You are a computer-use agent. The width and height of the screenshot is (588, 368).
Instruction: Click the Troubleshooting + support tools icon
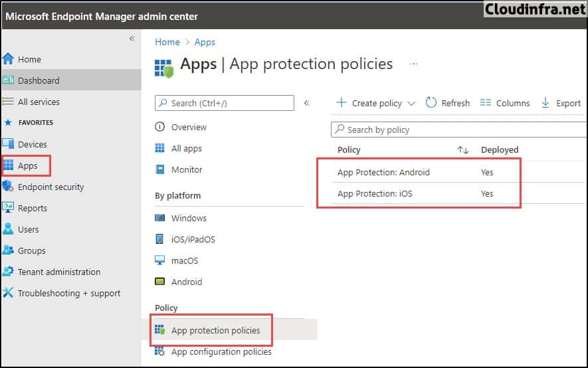(8, 293)
